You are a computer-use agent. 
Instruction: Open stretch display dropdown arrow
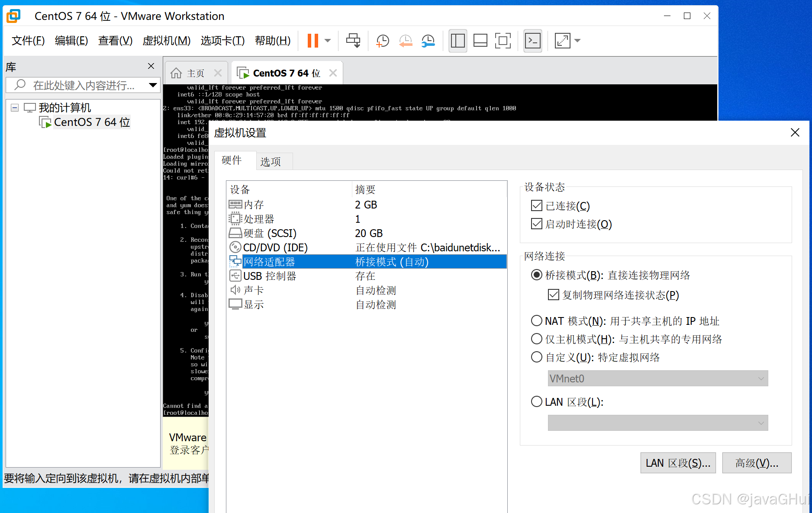(577, 41)
